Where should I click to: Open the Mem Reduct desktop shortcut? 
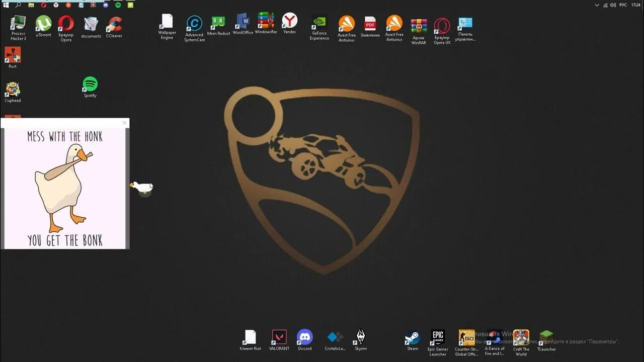pyautogui.click(x=218, y=26)
